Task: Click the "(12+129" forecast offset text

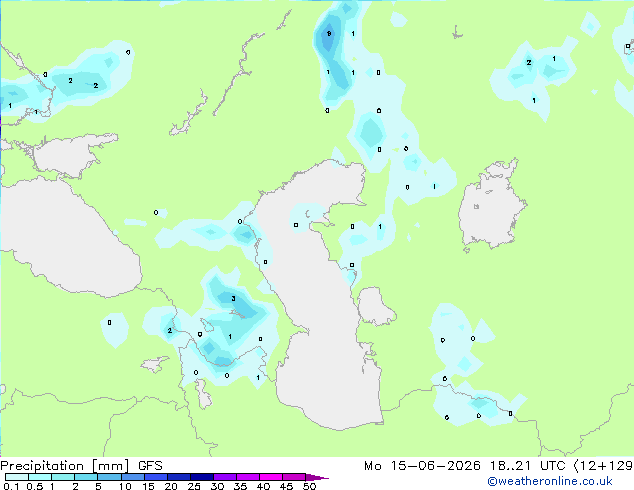Action: tap(603, 466)
